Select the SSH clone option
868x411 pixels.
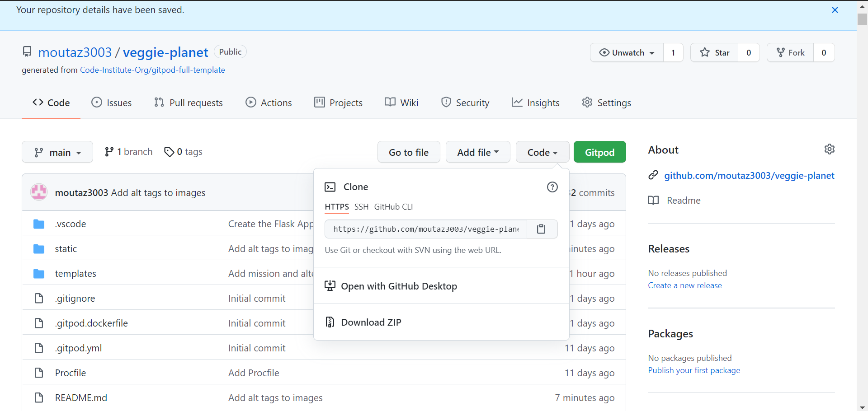click(x=361, y=207)
